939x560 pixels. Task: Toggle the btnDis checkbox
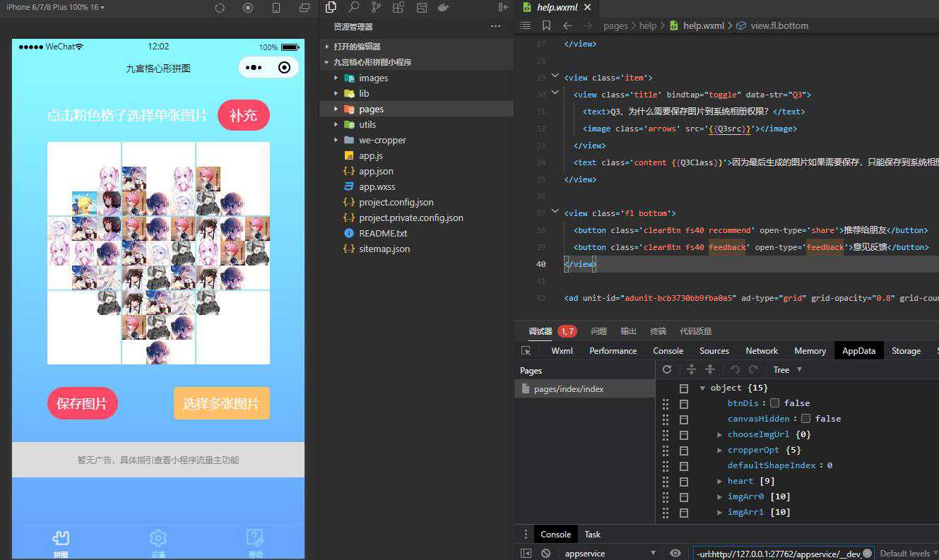pos(774,403)
